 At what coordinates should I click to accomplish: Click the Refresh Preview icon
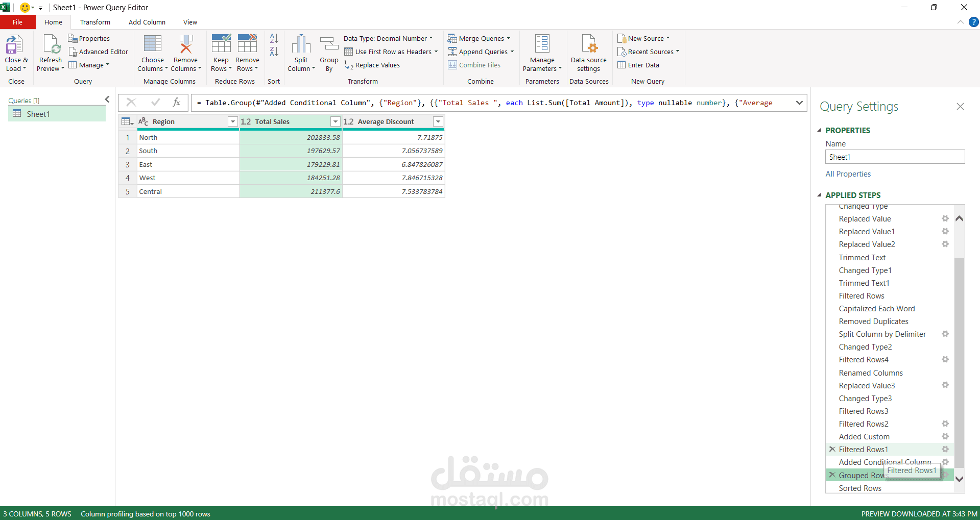(x=52, y=44)
